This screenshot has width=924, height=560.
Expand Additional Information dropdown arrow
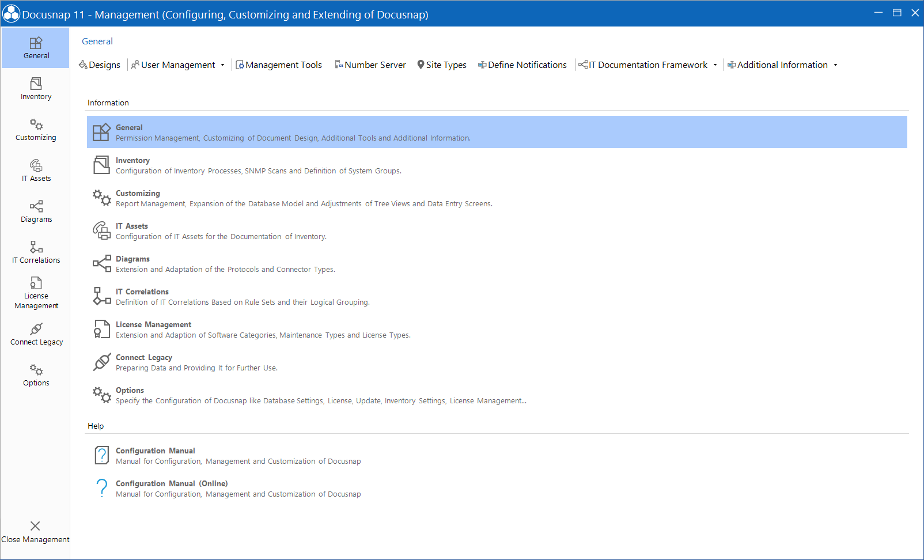click(835, 65)
